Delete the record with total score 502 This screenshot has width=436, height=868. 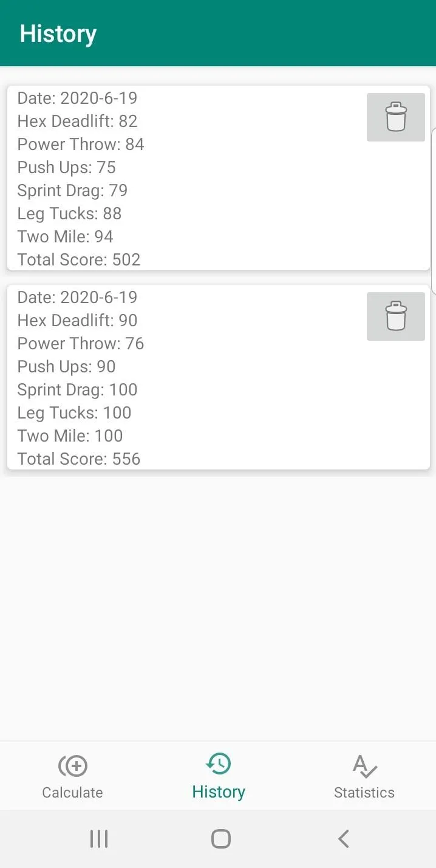pos(395,117)
